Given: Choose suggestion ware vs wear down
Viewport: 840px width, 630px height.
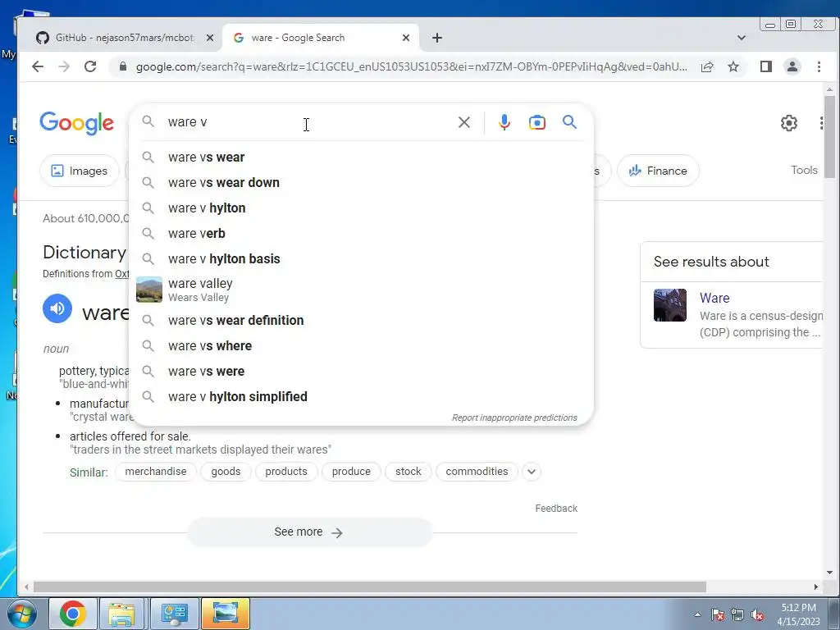Looking at the screenshot, I should tap(362, 183).
